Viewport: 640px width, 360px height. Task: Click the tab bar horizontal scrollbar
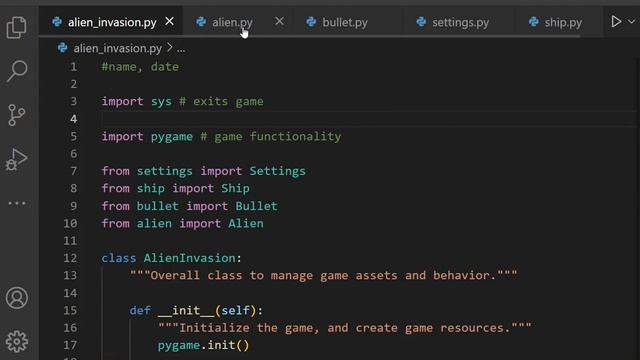[309, 36]
